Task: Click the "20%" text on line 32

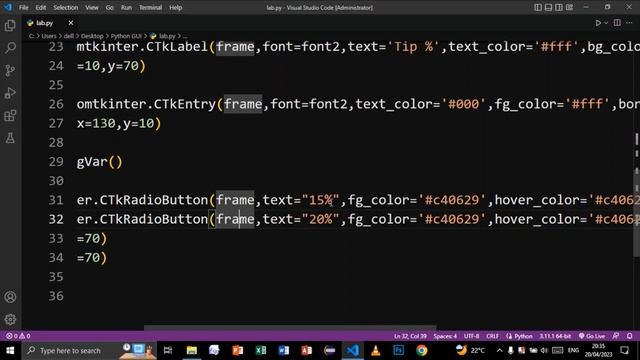Action: [x=320, y=219]
